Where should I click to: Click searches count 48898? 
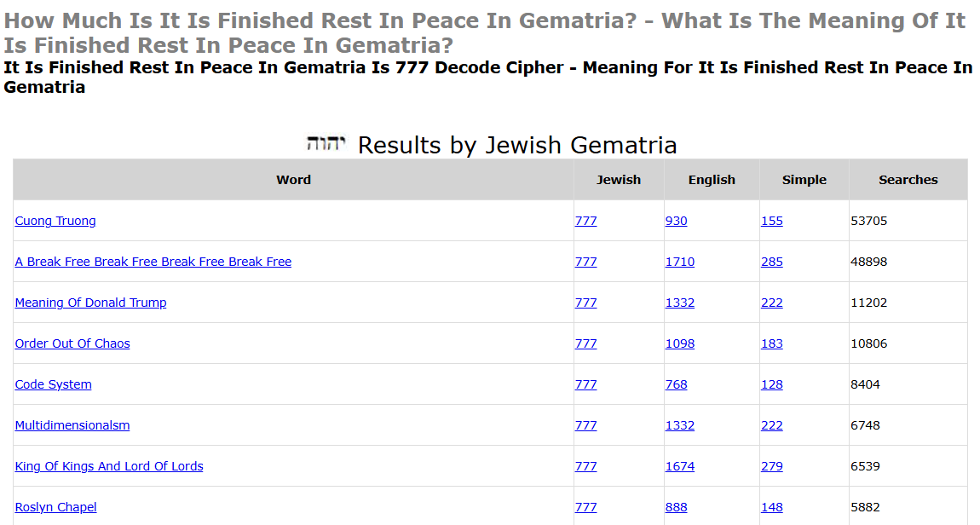pyautogui.click(x=868, y=262)
